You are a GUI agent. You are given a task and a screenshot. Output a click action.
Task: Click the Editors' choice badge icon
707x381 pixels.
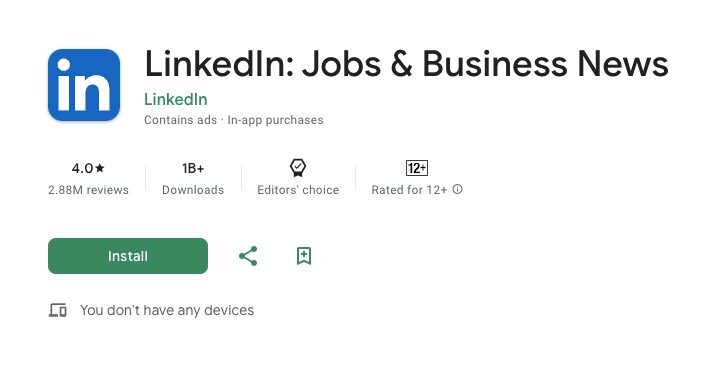tap(298, 168)
